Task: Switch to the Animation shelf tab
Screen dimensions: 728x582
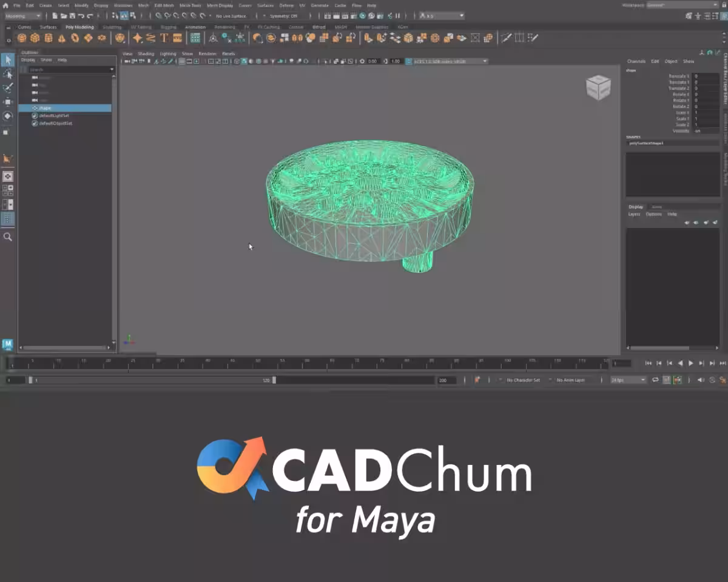Action: point(195,27)
